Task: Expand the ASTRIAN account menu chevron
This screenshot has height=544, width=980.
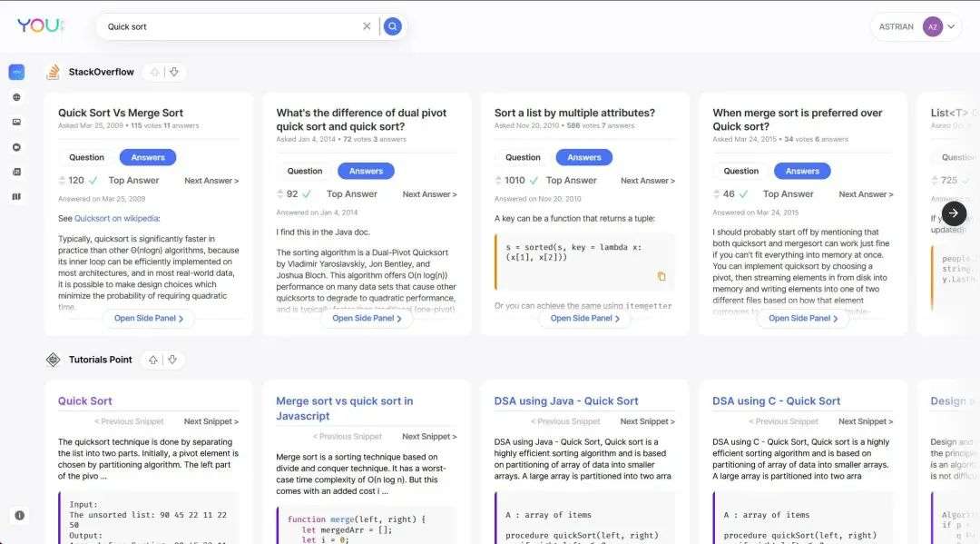Action: coord(951,27)
